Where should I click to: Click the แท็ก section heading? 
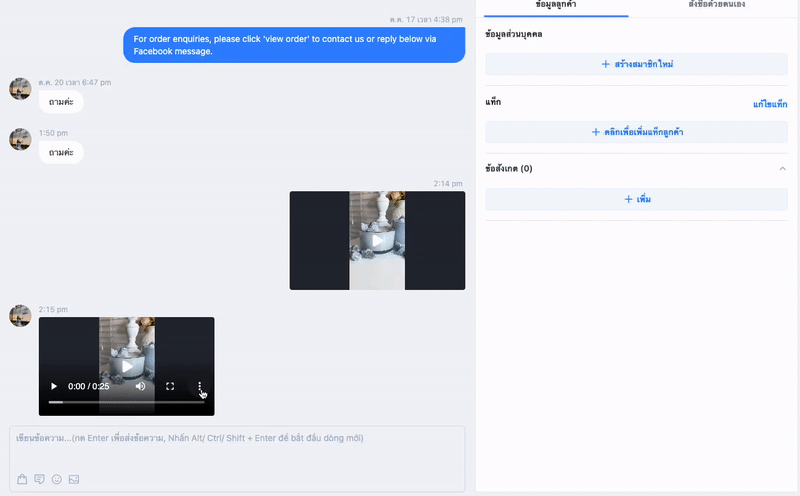(x=493, y=102)
